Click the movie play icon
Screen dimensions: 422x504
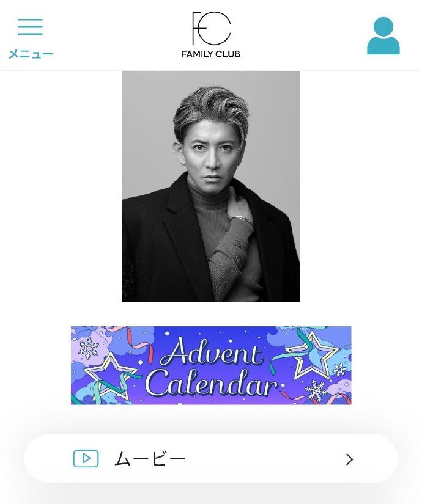coord(86,458)
